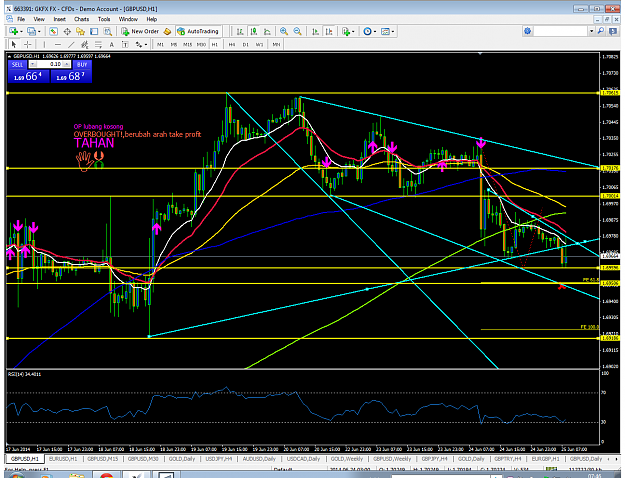
Task: Select the MN timeframe button
Action: [x=276, y=44]
